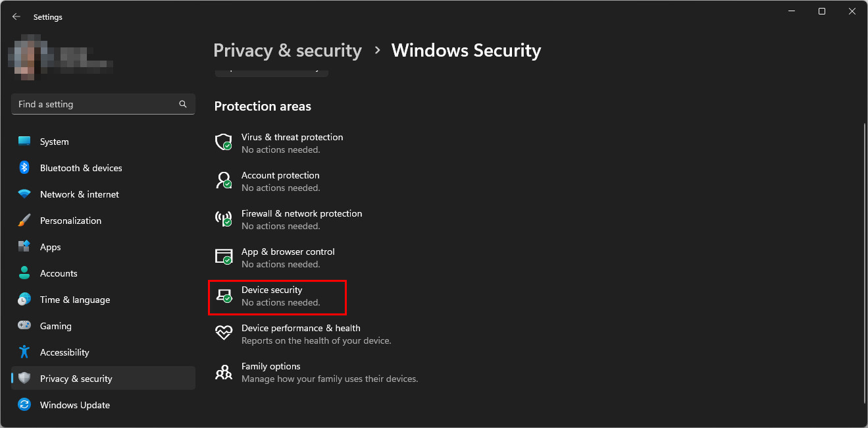Open the user profile account area
This screenshot has height=428, width=868.
59,58
